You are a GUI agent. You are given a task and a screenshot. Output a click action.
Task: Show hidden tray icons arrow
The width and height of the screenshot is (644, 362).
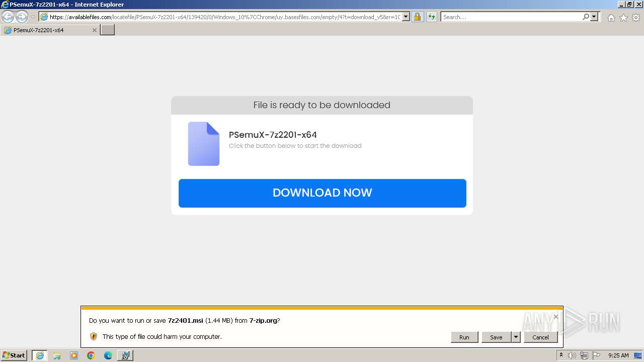561,355
